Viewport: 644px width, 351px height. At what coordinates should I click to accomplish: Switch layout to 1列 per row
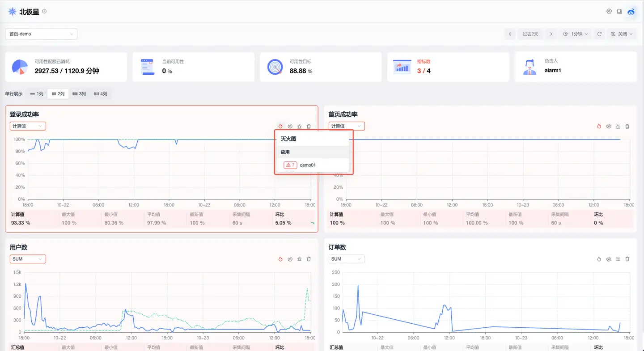click(x=37, y=94)
